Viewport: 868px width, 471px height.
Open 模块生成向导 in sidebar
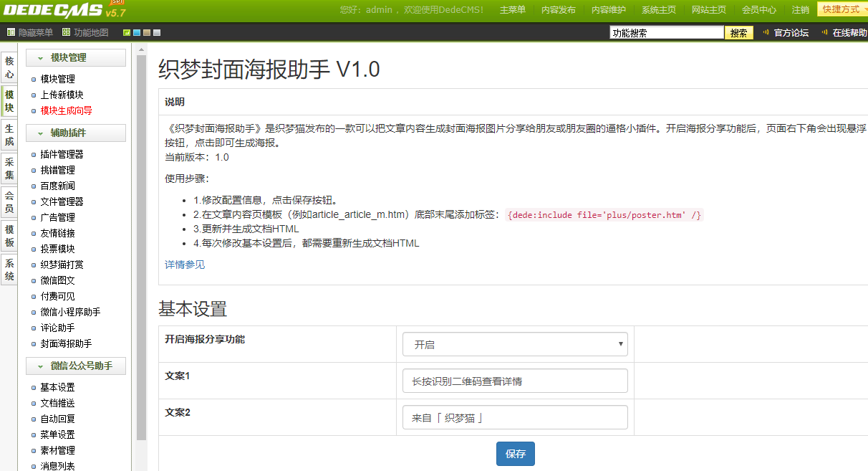coord(66,110)
